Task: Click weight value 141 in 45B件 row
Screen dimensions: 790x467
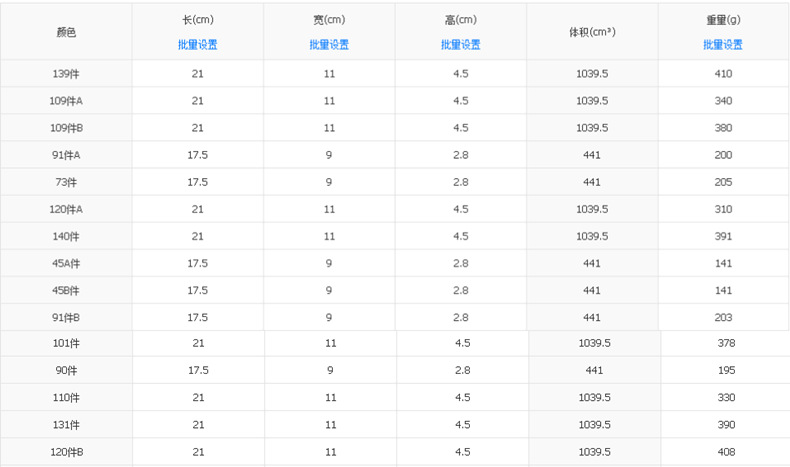Action: [723, 291]
